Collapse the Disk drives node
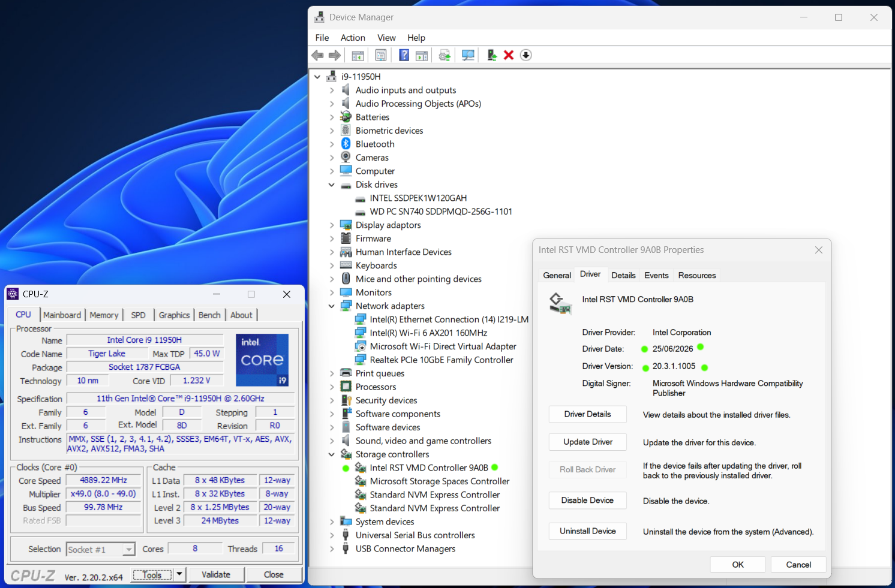 [332, 185]
